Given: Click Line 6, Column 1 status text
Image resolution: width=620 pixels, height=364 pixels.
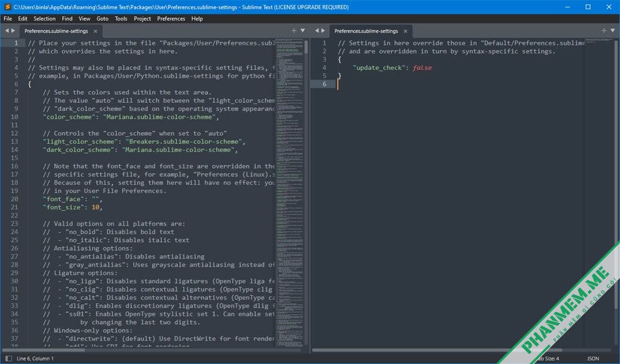Looking at the screenshot, I should 35,358.
